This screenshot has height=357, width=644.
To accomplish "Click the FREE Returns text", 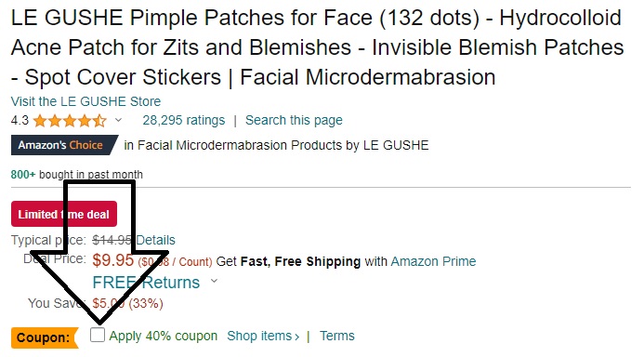I will 146,283.
